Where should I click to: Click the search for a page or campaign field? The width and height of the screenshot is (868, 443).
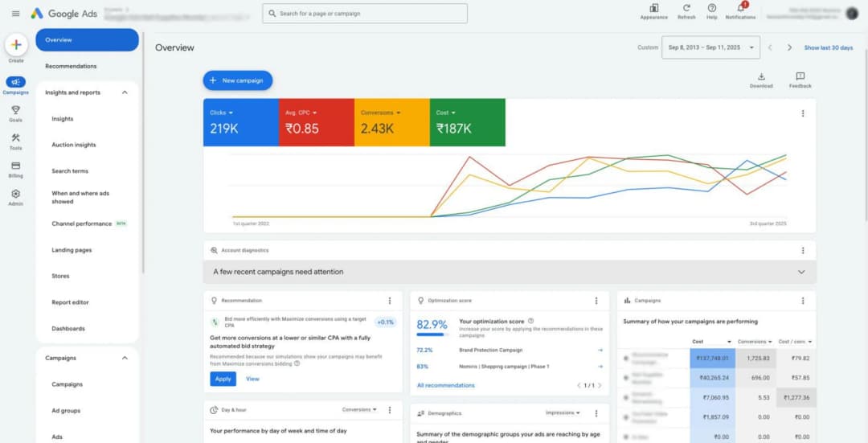(364, 14)
